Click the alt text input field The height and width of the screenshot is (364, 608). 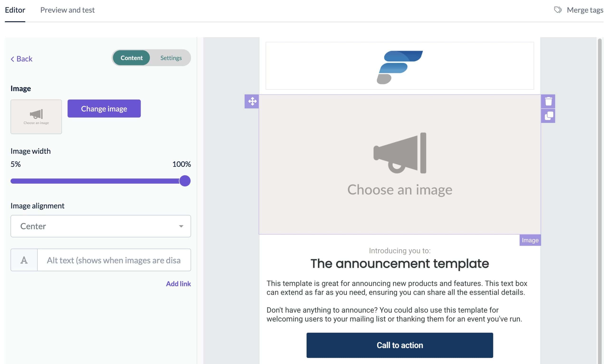114,260
